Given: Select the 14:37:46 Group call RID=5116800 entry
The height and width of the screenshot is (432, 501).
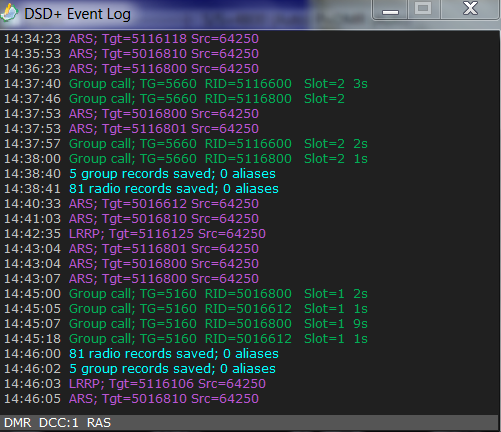Looking at the screenshot, I should point(174,99).
